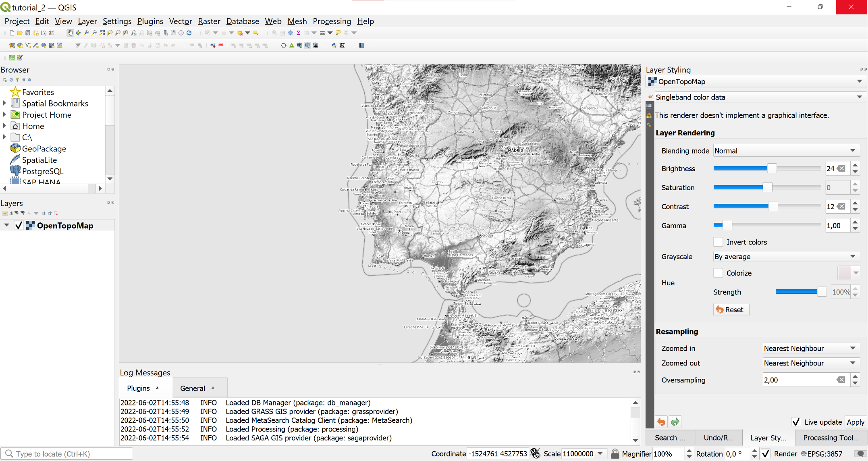Switch to the Search panel tab
The image size is (868, 461).
click(670, 438)
